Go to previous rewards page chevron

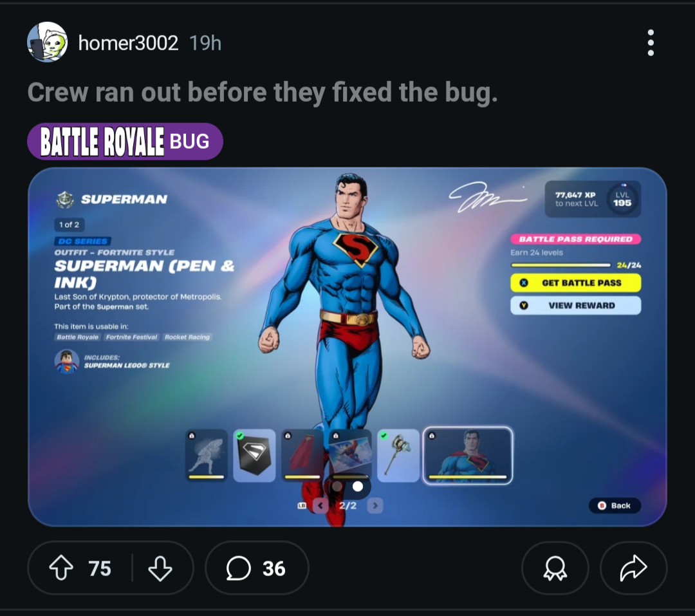point(320,505)
